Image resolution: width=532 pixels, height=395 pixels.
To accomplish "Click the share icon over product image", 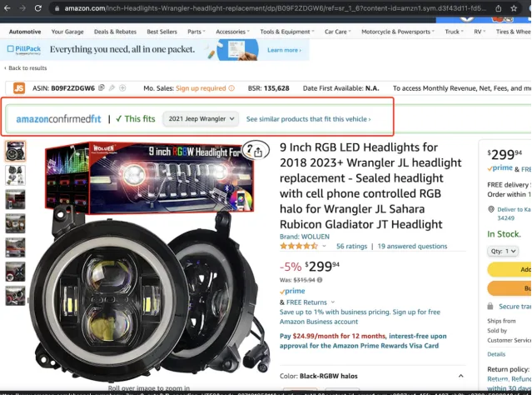I will click(x=258, y=152).
